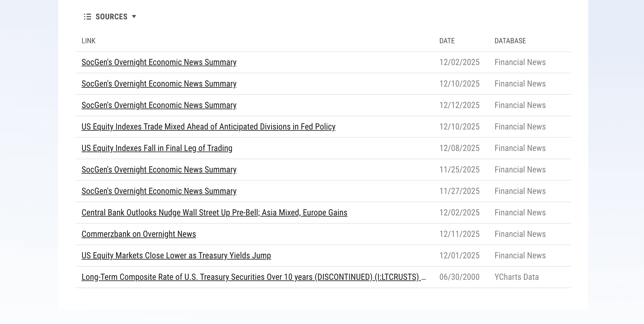Click the SOURCES heading label
644x324 pixels.
pos(111,17)
